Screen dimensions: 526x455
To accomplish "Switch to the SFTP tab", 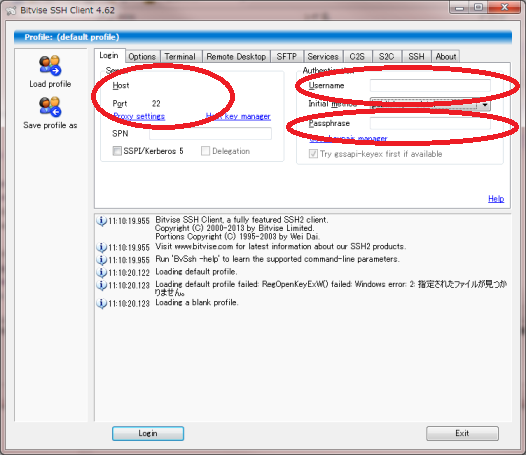I will 287,57.
